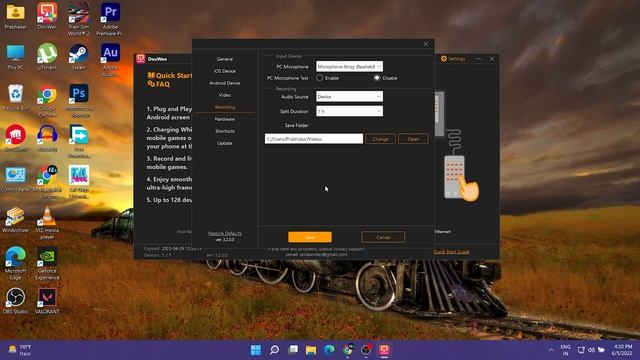
Task: Open the Audio Source dropdown
Action: pyautogui.click(x=349, y=97)
